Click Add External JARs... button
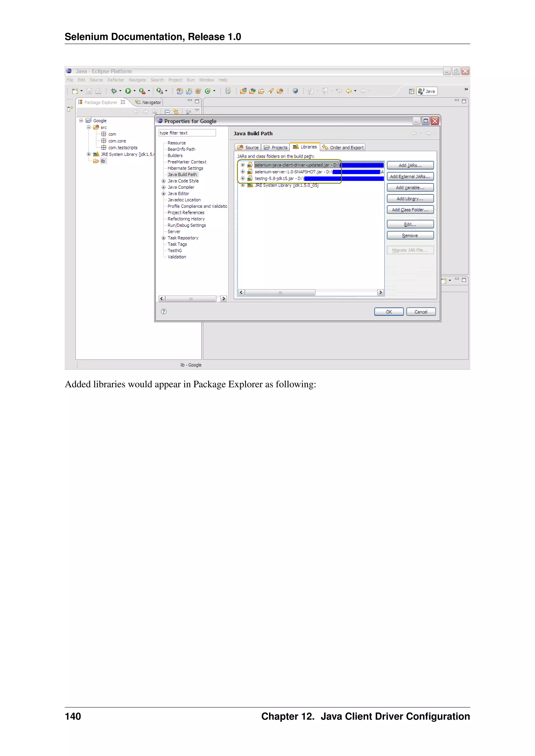 410,176
